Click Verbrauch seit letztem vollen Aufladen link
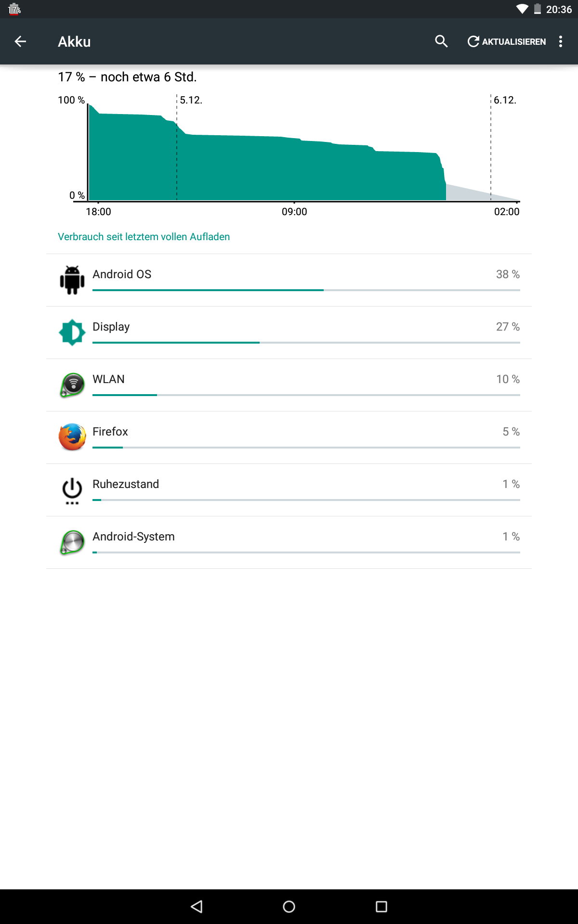Viewport: 578px width, 924px height. pyautogui.click(x=144, y=237)
